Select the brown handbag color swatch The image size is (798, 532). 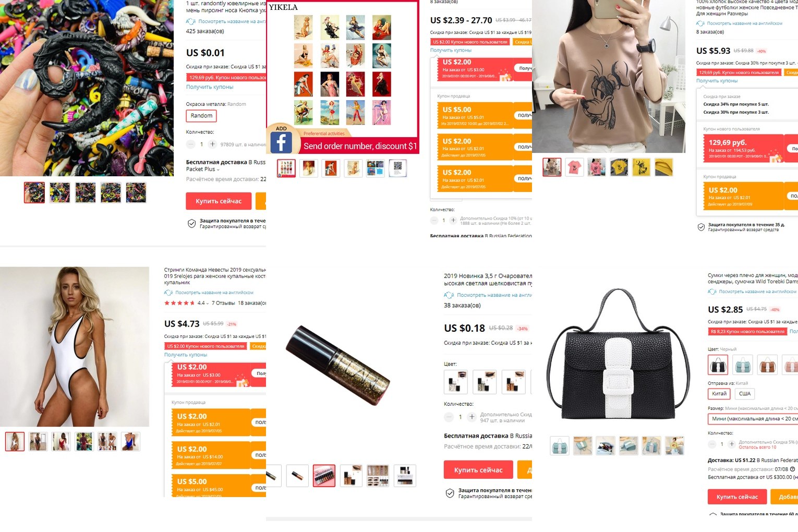768,365
